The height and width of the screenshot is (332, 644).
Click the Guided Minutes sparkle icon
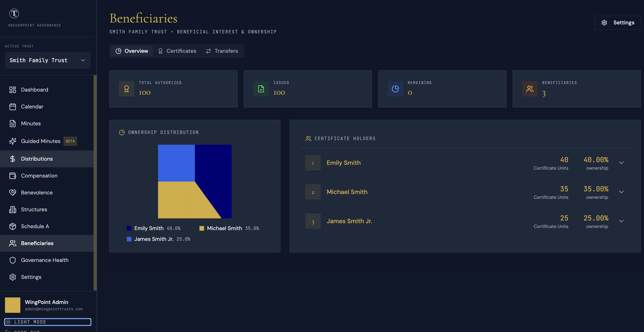tap(12, 141)
